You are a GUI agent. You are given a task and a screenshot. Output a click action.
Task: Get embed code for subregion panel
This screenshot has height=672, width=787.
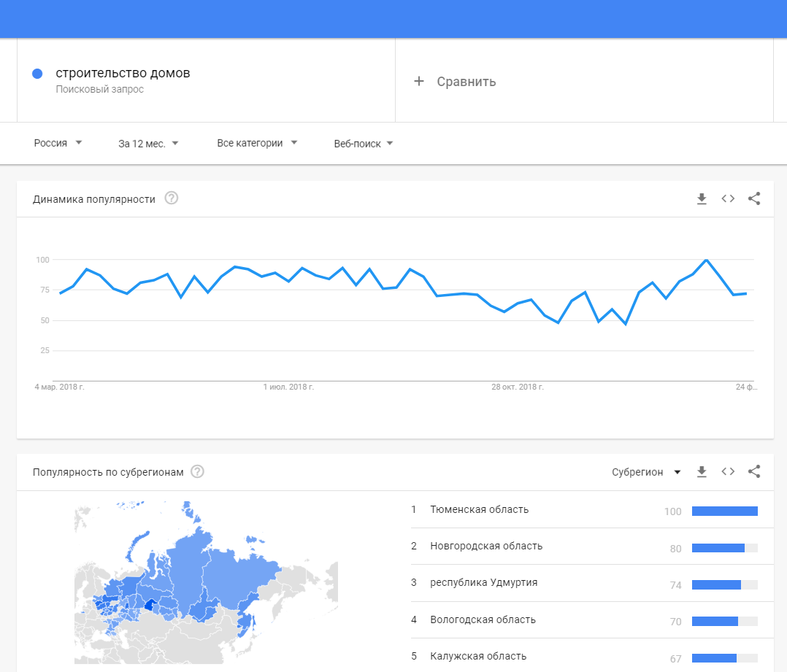728,471
